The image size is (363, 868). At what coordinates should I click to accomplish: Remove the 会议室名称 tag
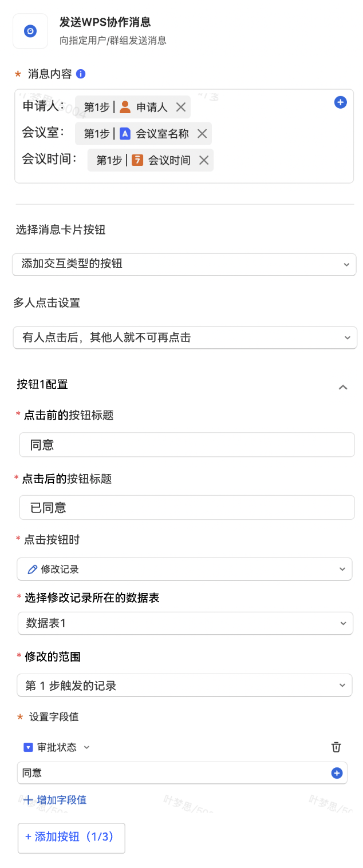click(202, 134)
